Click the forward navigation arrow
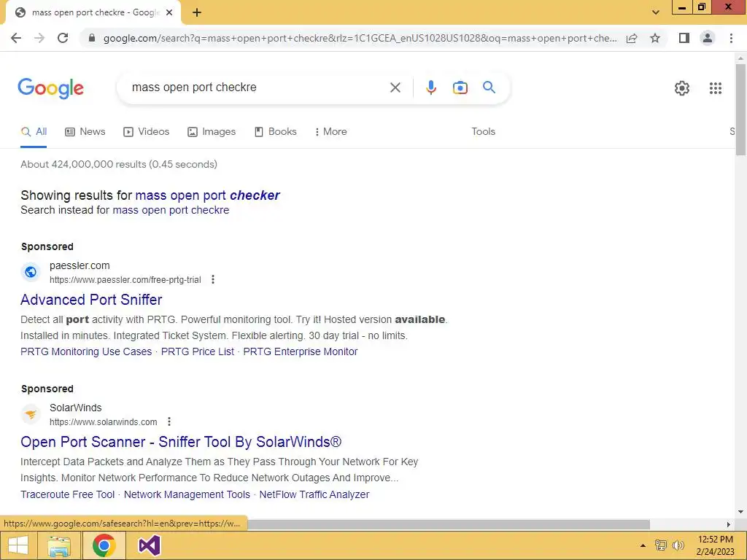This screenshot has height=560, width=747. pyautogui.click(x=39, y=38)
